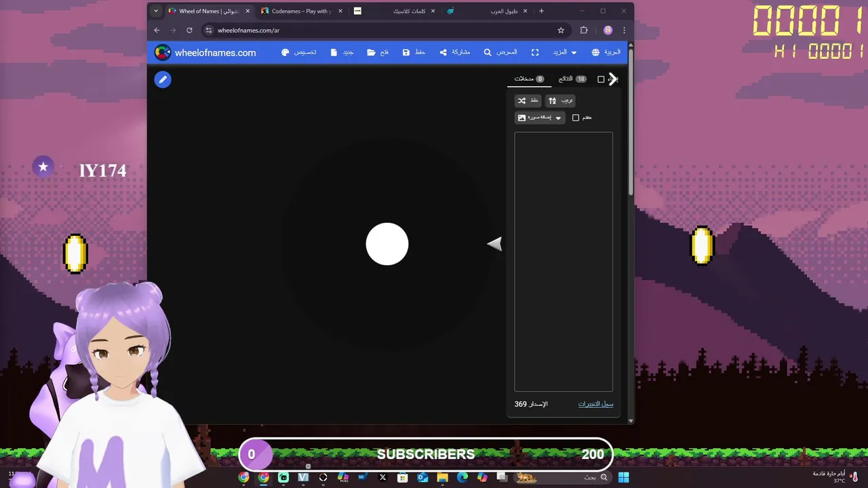Click the star badge next to IY174

click(x=43, y=167)
